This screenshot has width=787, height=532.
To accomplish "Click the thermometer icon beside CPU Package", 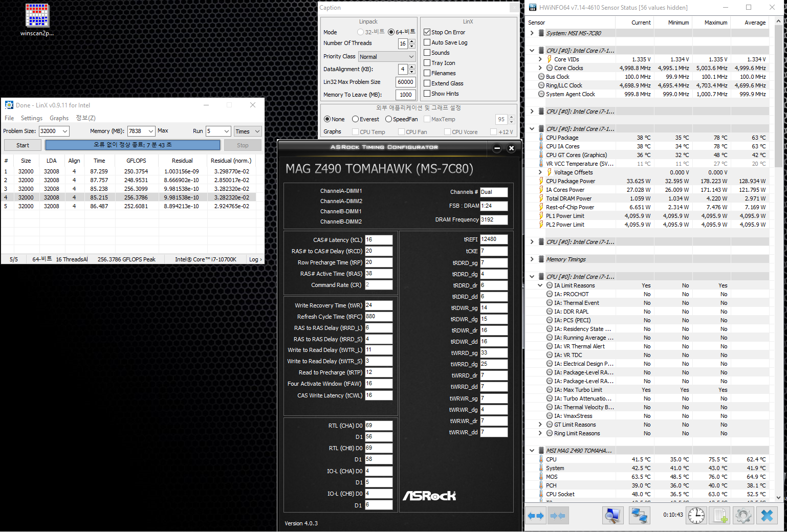I will point(541,138).
